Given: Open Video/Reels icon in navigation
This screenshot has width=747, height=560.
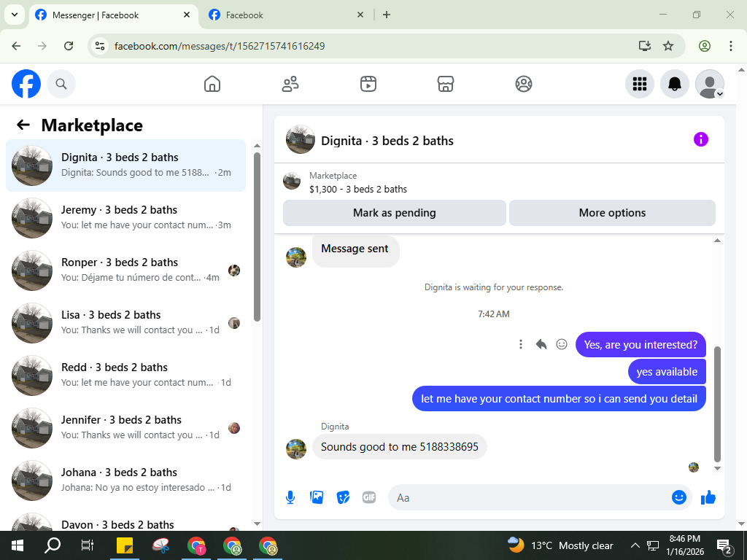Looking at the screenshot, I should 368,84.
